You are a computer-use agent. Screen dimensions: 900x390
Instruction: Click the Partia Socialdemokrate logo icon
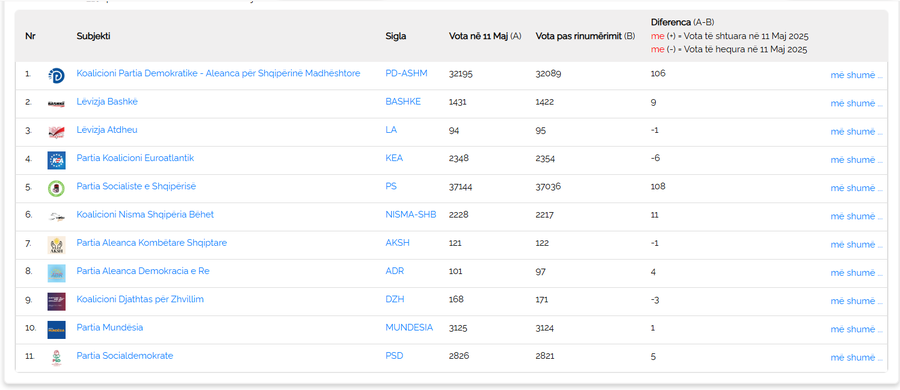point(56,358)
